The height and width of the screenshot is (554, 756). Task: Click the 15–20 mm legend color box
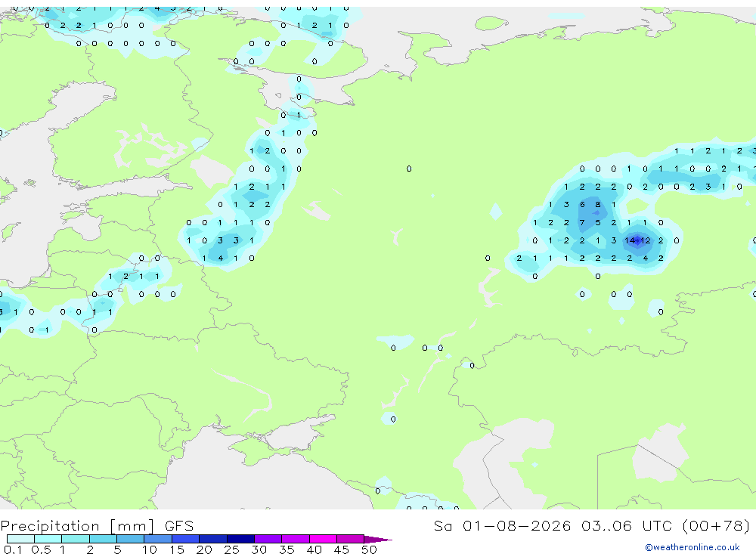point(185,539)
